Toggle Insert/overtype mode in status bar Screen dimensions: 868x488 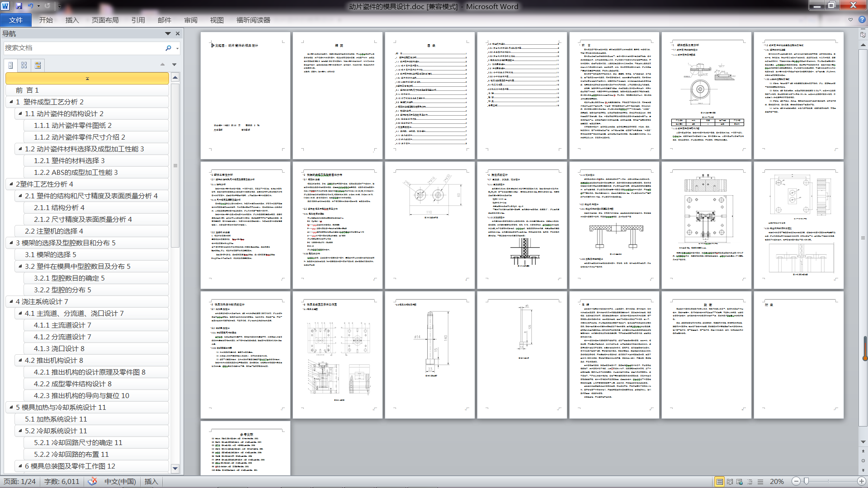151,482
